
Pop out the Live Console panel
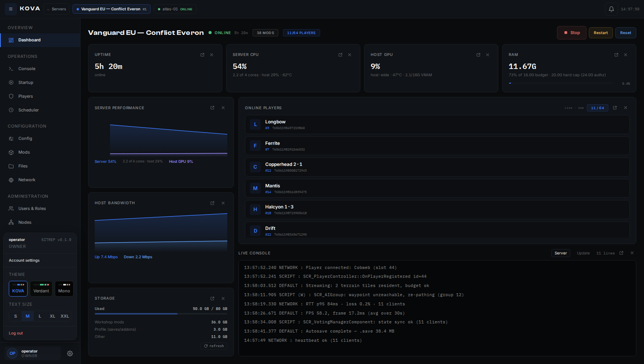click(x=621, y=253)
